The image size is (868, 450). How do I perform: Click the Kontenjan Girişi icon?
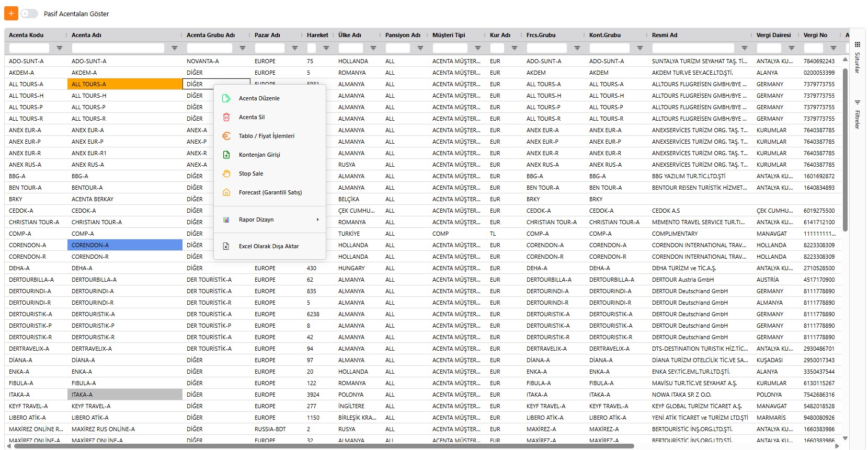[226, 155]
